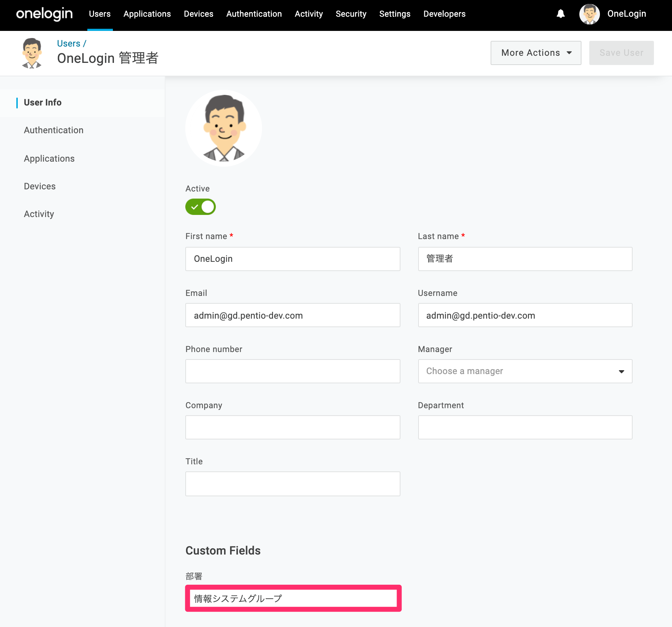Screen dimensions: 672x627
Task: Open the Devices top menu
Action: click(198, 14)
